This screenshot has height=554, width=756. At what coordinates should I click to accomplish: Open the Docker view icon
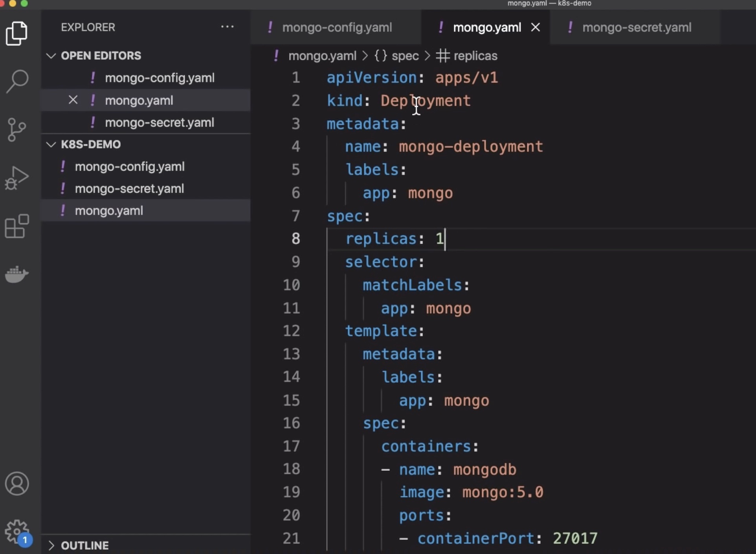coord(17,274)
